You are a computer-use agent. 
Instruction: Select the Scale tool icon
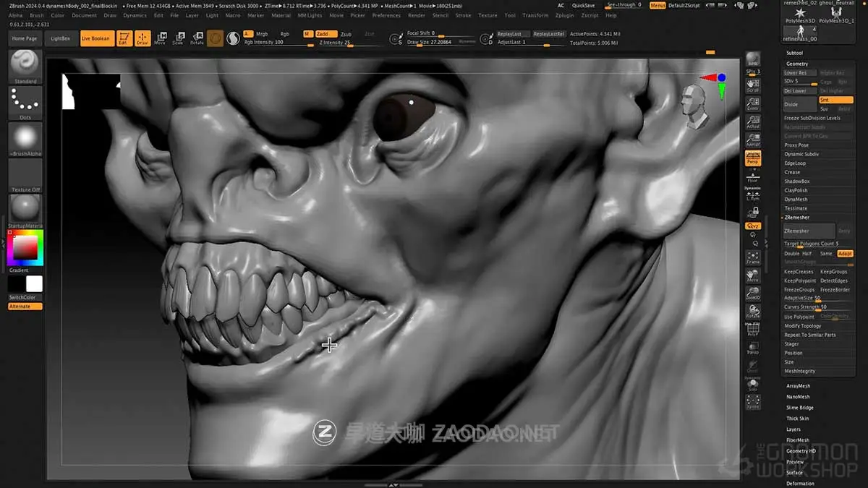point(179,40)
